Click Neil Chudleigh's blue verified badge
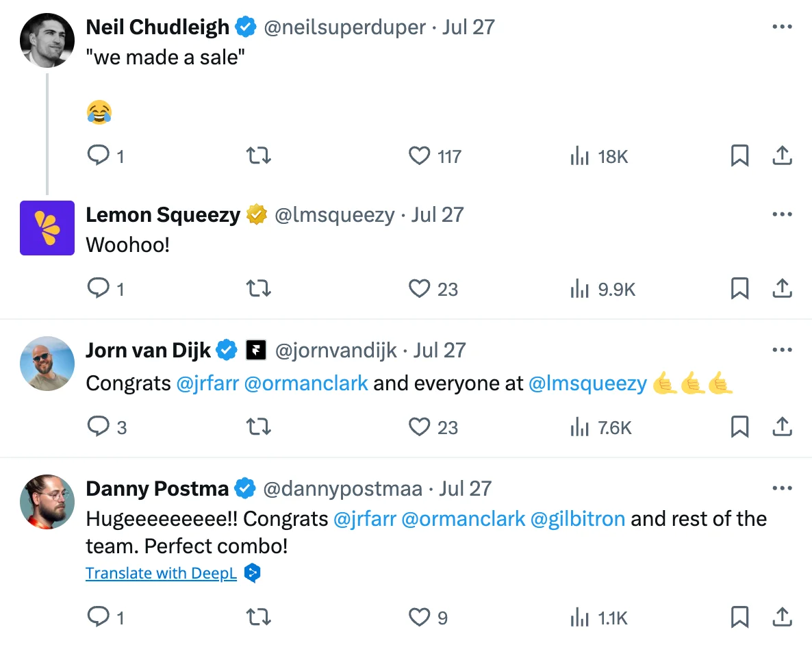This screenshot has width=812, height=645. pyautogui.click(x=245, y=27)
